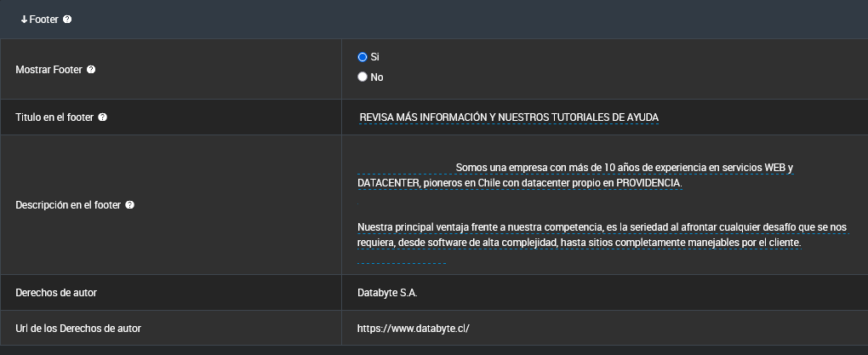868x355 pixels.
Task: Select the No radio button
Action: [363, 77]
